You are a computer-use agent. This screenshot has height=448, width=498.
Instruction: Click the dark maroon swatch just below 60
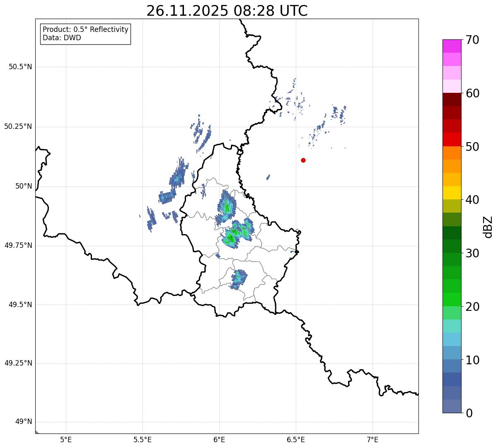pyautogui.click(x=452, y=99)
